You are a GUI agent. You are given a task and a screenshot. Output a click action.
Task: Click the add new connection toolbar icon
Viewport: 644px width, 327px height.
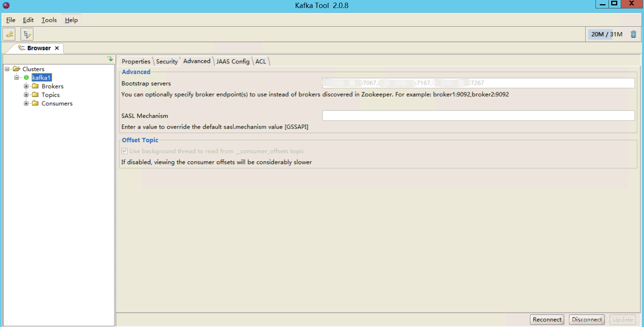coord(9,34)
